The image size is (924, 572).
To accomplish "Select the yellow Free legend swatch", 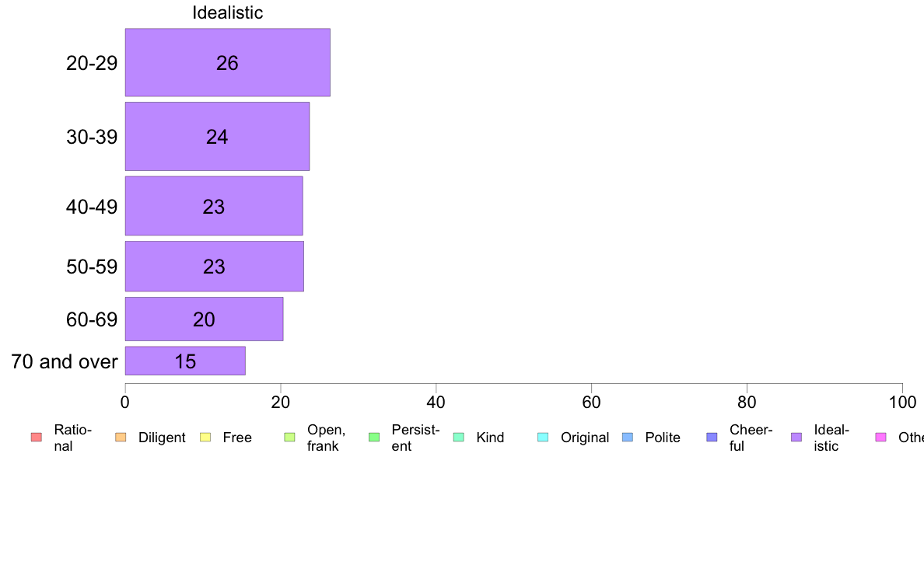I will (205, 437).
